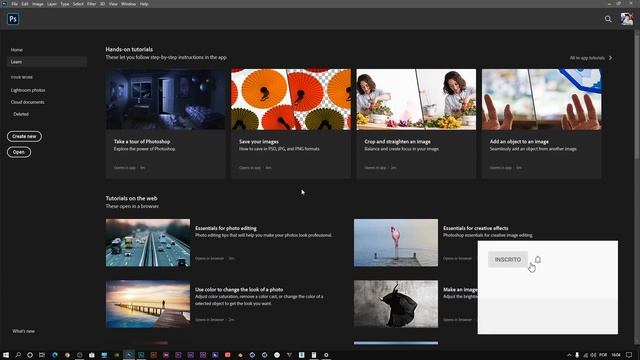
Task: Click the taskbar search magnifier
Action: (18, 355)
